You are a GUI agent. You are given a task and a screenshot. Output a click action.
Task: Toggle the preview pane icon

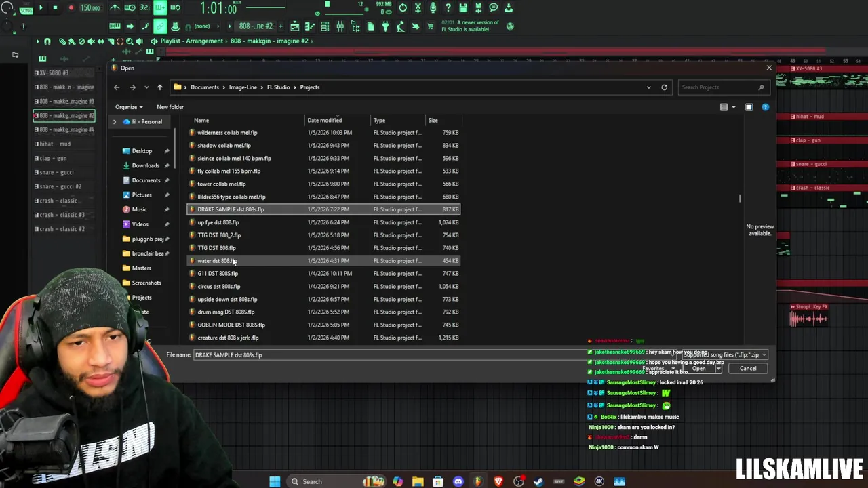[x=749, y=107]
